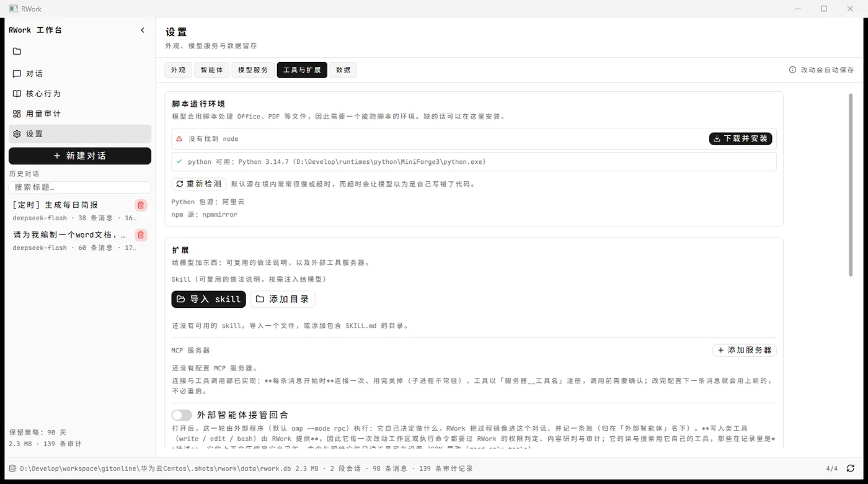The image size is (868, 484).
Task: Click the 历史对话 label in the sidebar
Action: [x=24, y=174]
